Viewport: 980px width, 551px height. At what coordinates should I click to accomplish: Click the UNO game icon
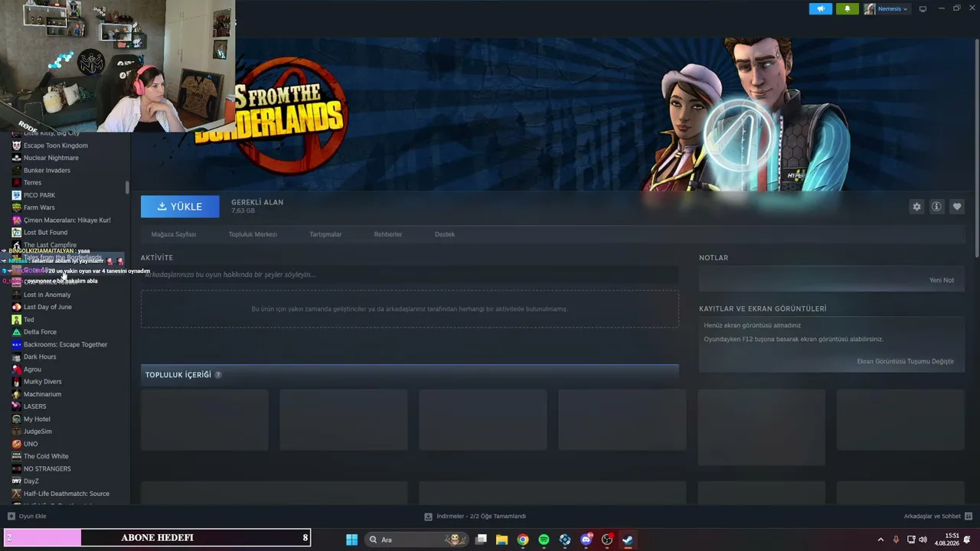pos(17,444)
